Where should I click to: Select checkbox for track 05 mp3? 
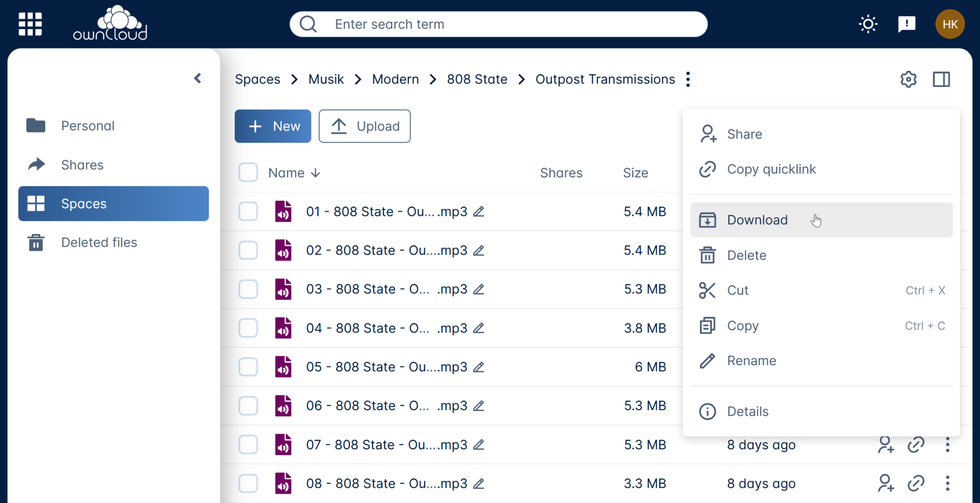[x=248, y=367]
